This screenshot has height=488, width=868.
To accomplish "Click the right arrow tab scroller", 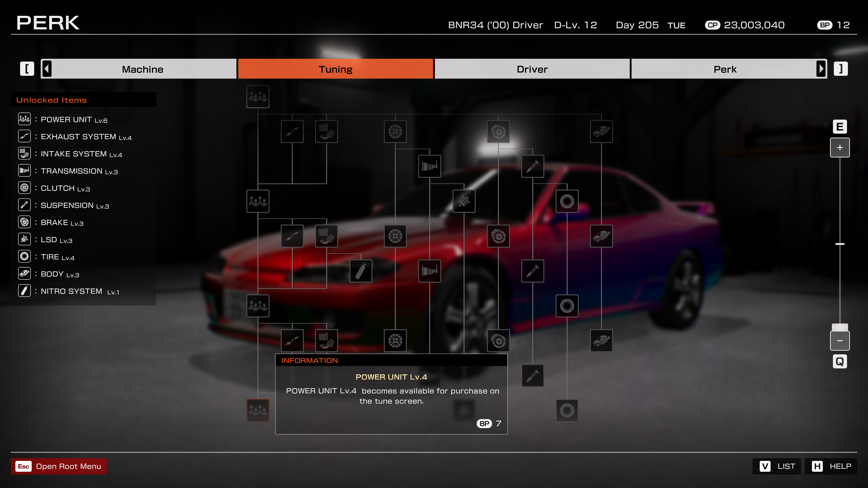I will (821, 69).
